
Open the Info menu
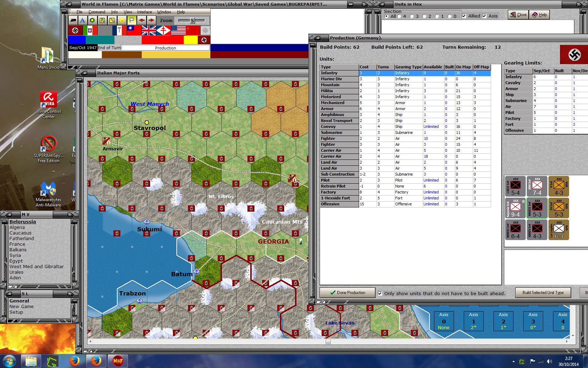click(114, 12)
